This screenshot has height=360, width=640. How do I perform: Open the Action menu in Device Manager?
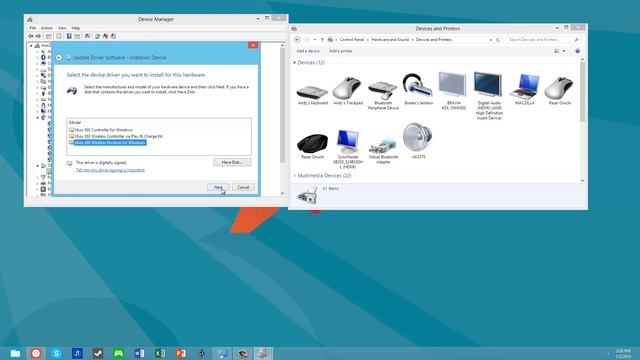47,28
